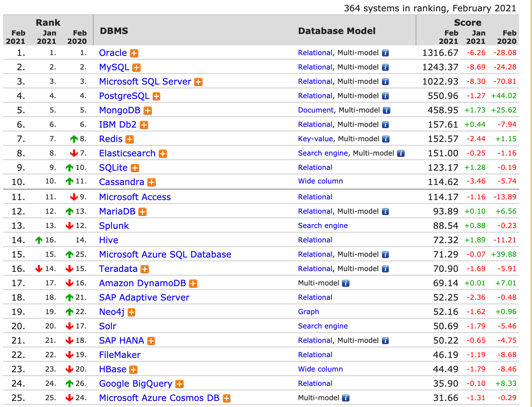Click Search engine link in Elasticsearch row
Viewport: 532px width, 407px height.
pos(323,153)
